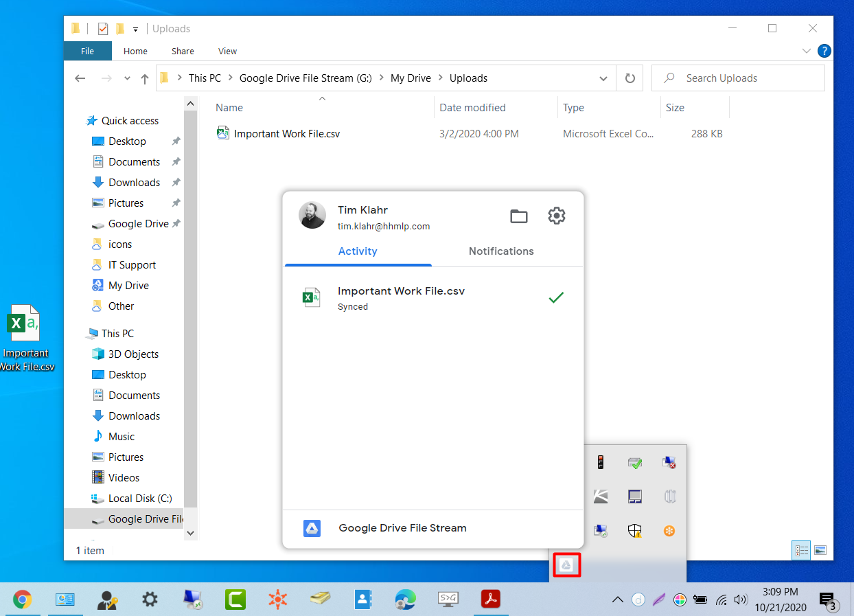Open Google Drive folder icon in popup
854x616 pixels.
click(519, 216)
